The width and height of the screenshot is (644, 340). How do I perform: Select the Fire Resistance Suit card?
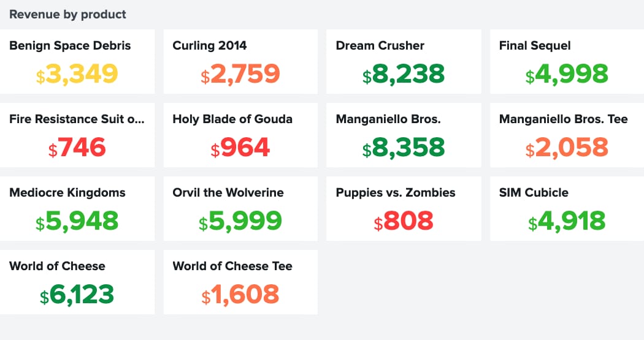click(77, 135)
